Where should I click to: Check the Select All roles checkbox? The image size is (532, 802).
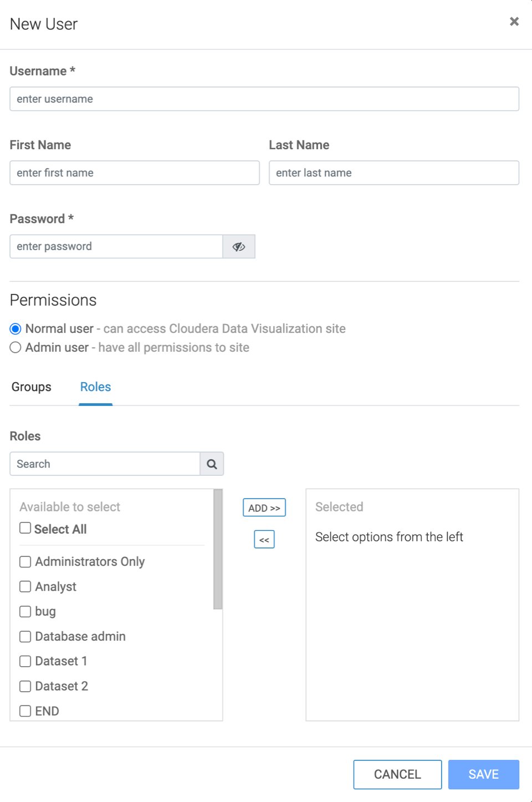click(x=25, y=528)
